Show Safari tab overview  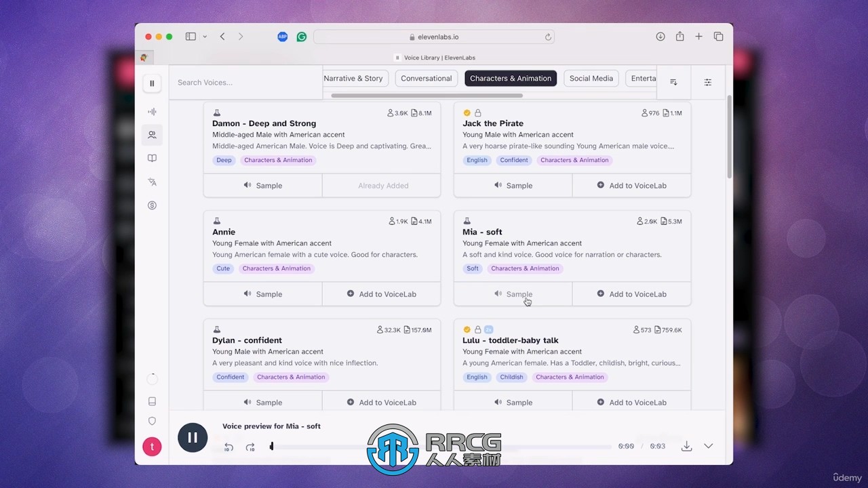click(x=718, y=37)
